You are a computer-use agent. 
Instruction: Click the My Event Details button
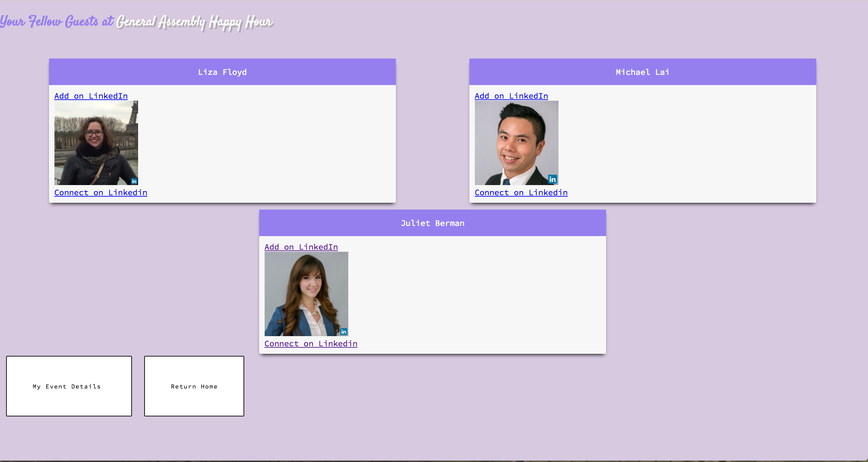click(x=69, y=386)
